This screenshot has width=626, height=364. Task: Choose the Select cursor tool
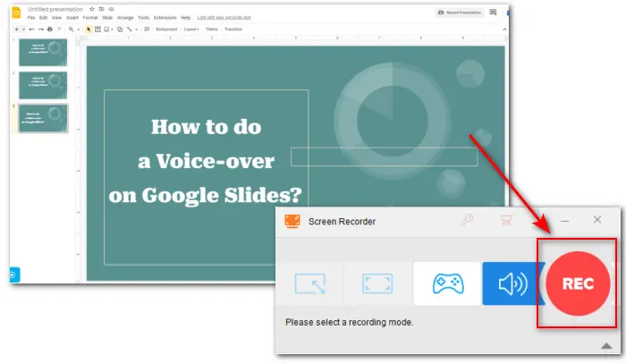[x=89, y=30]
